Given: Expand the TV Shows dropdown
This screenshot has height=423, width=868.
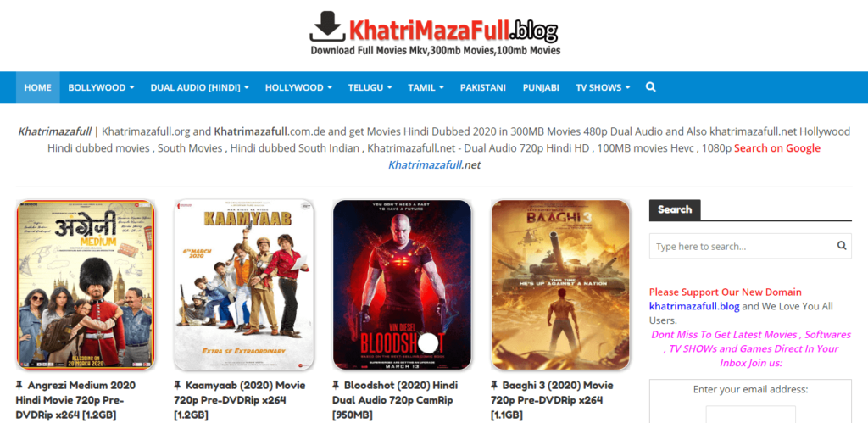Looking at the screenshot, I should pos(603,87).
